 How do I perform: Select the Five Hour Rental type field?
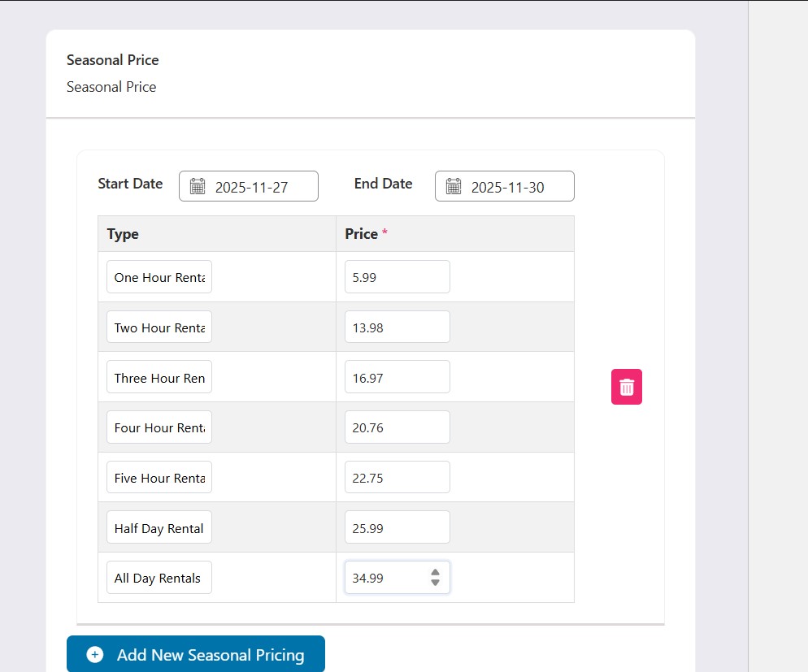[x=159, y=478]
